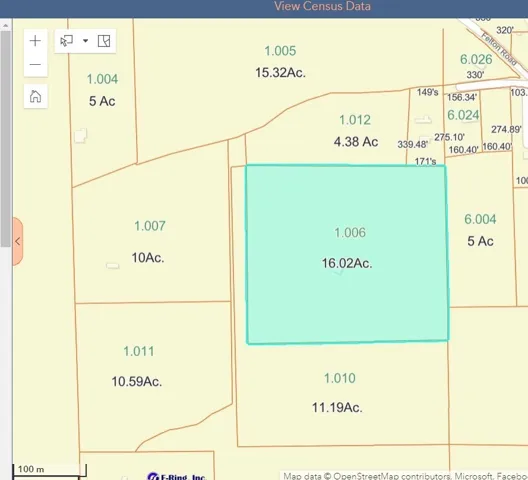The image size is (528, 480).
Task: Click the left vertical scrollbar
Action: (x=5, y=138)
